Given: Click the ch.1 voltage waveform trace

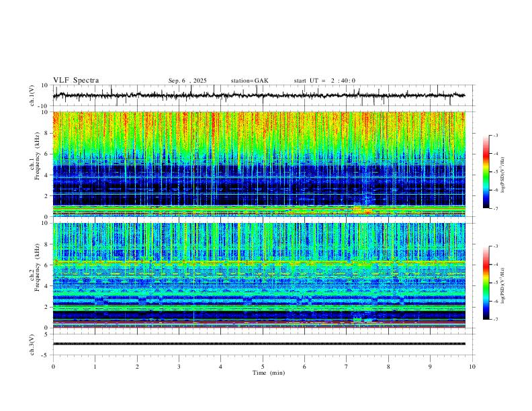Looking at the screenshot, I should [x=259, y=95].
